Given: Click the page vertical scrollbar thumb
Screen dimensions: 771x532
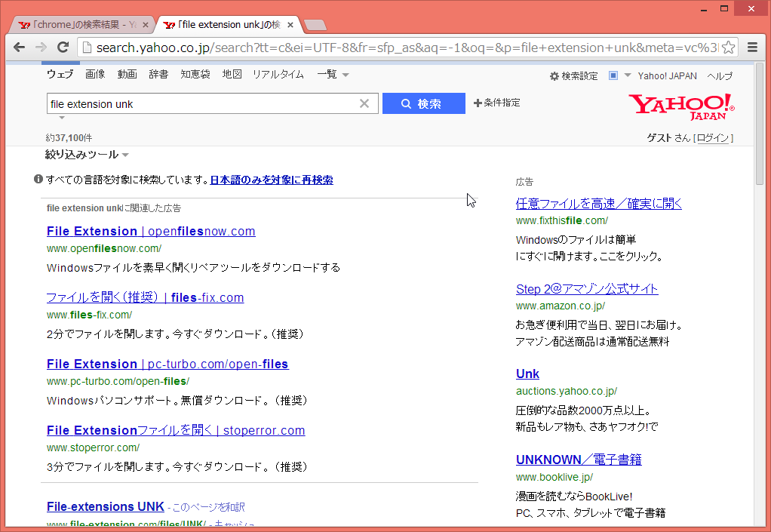Looking at the screenshot, I should click(x=760, y=123).
